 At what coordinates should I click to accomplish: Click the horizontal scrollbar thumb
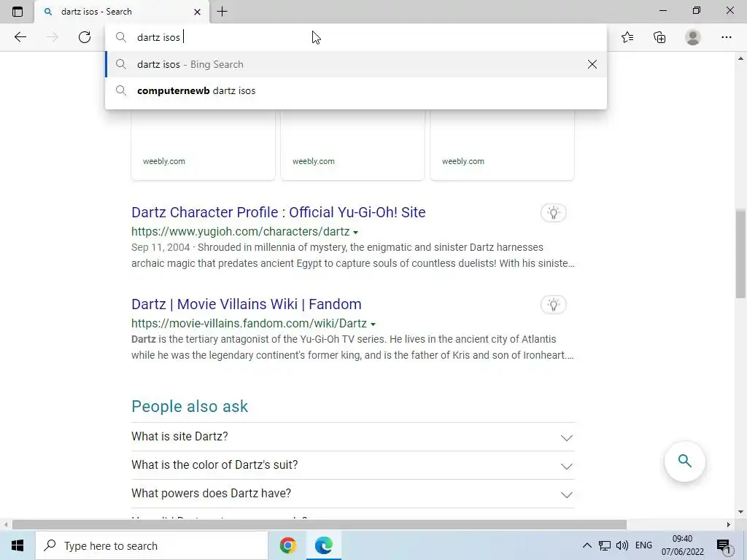[x=320, y=525]
